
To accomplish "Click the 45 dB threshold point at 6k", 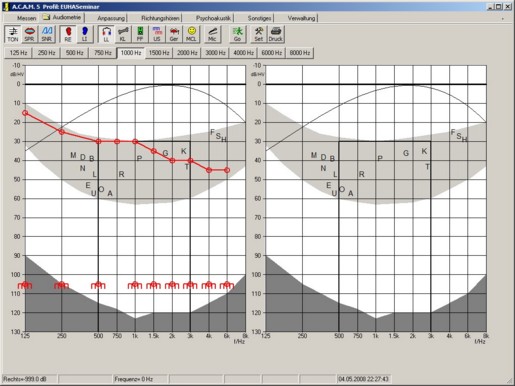I will point(227,170).
